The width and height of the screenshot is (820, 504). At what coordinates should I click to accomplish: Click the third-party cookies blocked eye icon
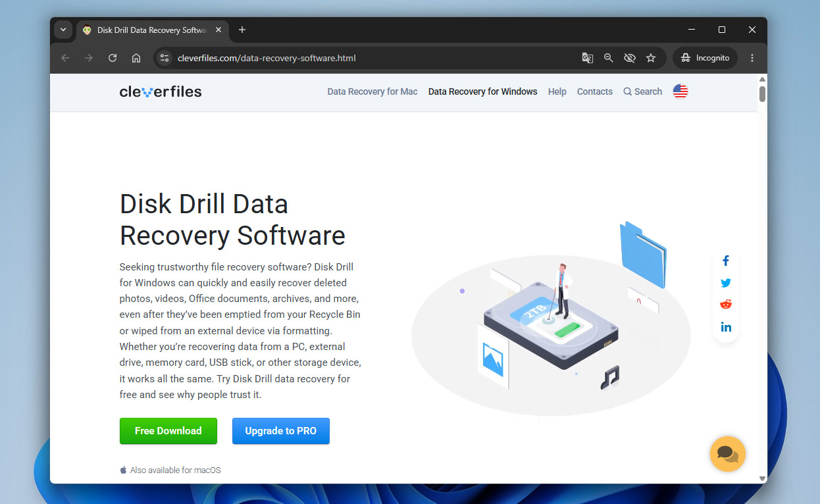click(630, 58)
